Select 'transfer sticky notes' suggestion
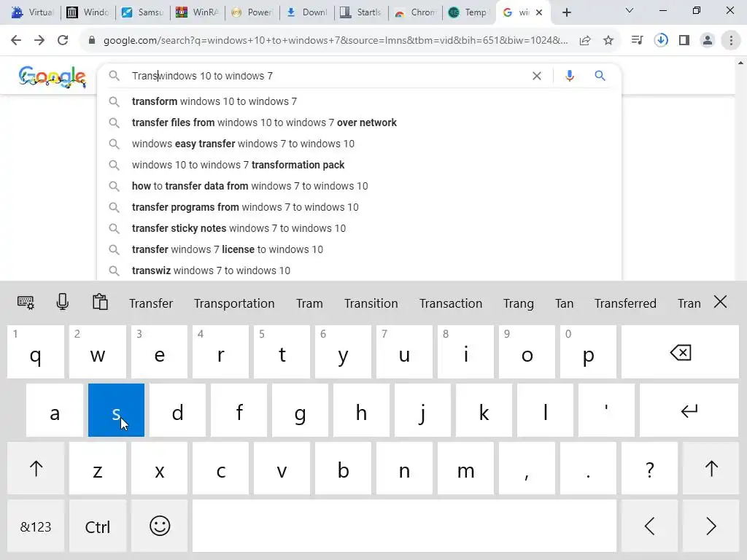 [x=359, y=228]
